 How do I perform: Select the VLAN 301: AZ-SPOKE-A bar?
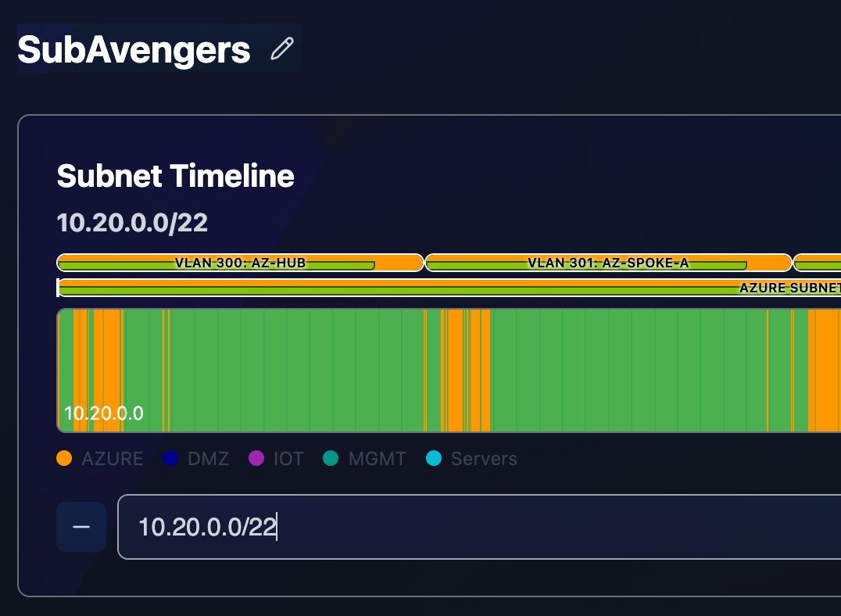[608, 263]
